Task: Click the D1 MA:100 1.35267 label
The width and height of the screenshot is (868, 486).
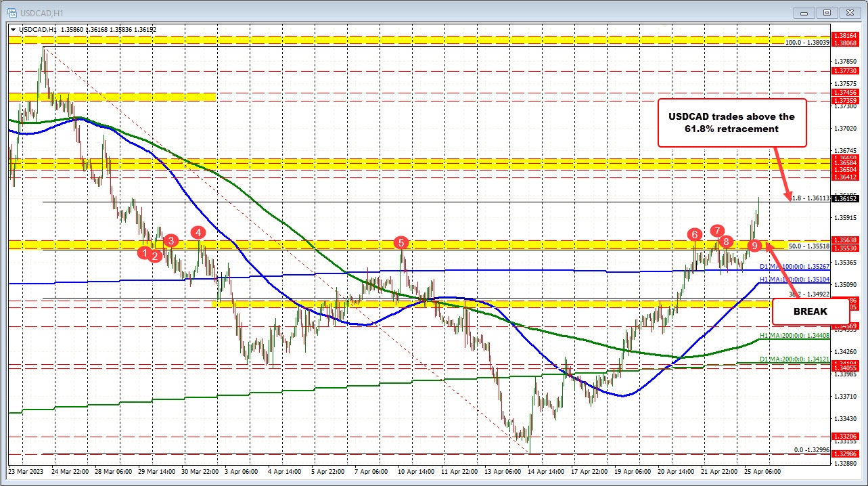Action: pyautogui.click(x=795, y=267)
